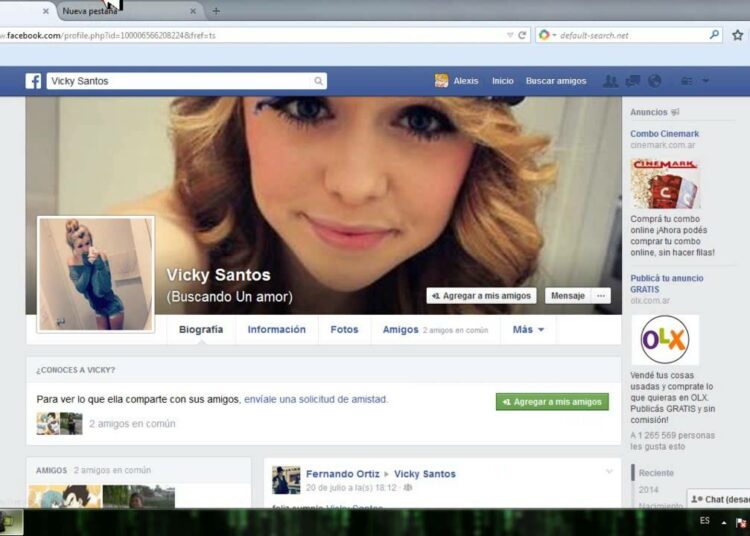750x536 pixels.
Task: Click the search magnifier in Facebook search box
Action: click(x=318, y=81)
